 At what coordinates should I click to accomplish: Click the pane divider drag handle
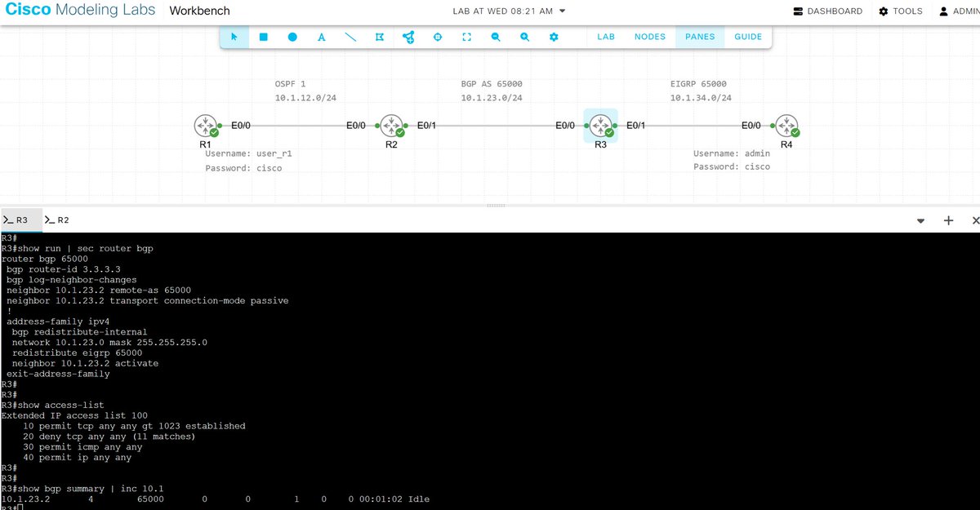click(x=496, y=206)
